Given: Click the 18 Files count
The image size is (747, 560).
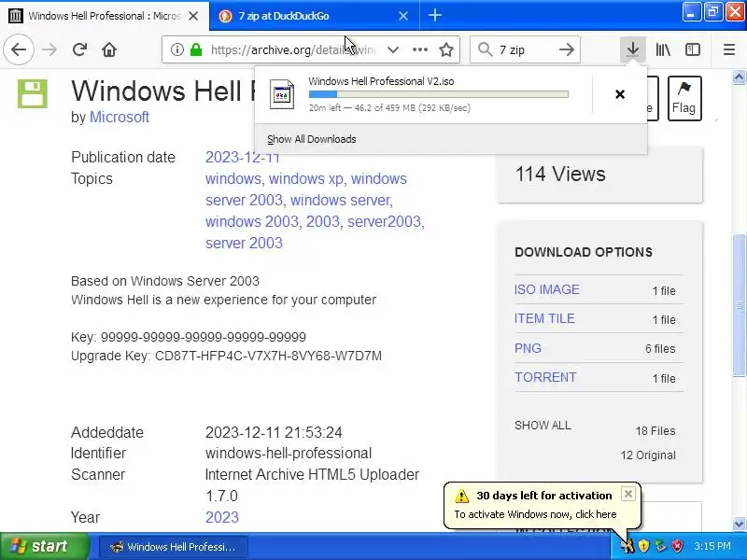Looking at the screenshot, I should point(655,431).
